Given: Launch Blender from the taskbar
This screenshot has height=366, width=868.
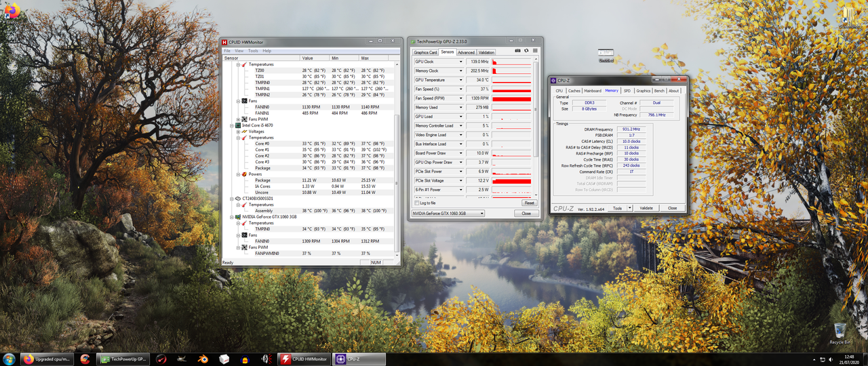Looking at the screenshot, I should [x=203, y=359].
